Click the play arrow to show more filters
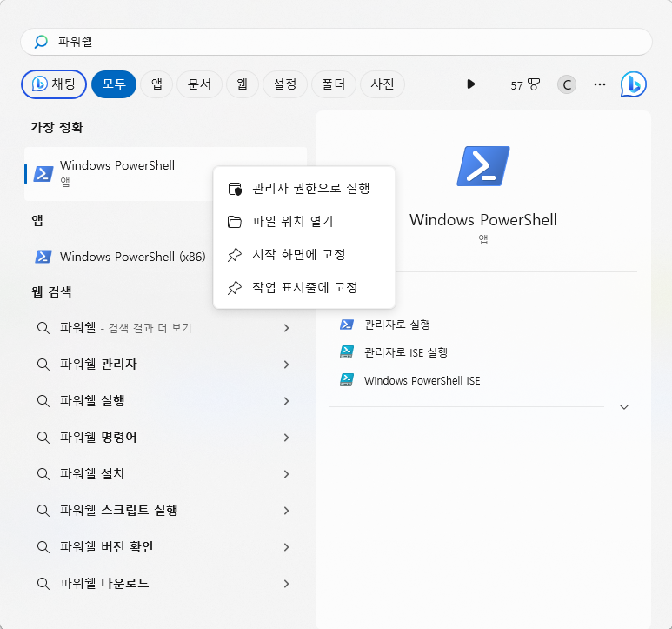The image size is (672, 629). (x=470, y=84)
